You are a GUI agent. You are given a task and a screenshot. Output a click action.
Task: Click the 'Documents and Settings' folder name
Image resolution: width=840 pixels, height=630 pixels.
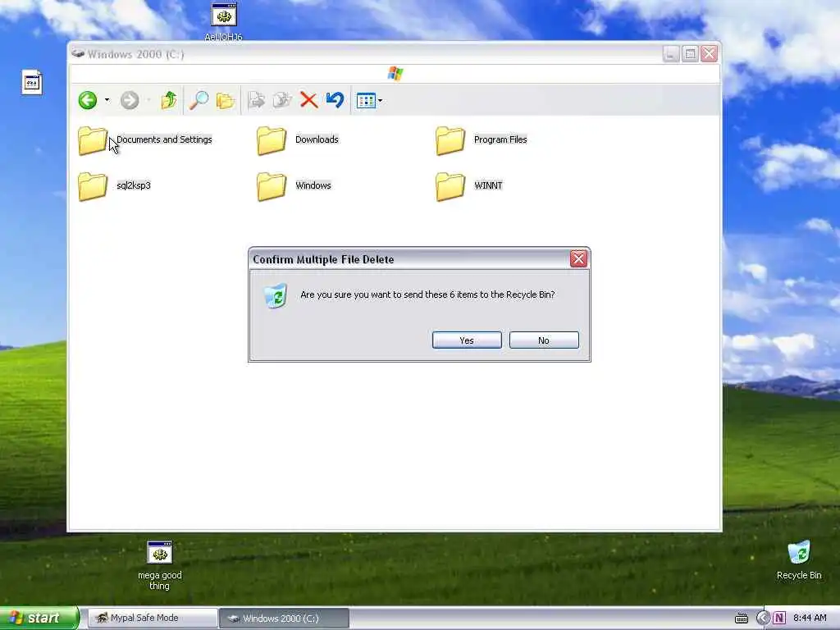(x=164, y=139)
